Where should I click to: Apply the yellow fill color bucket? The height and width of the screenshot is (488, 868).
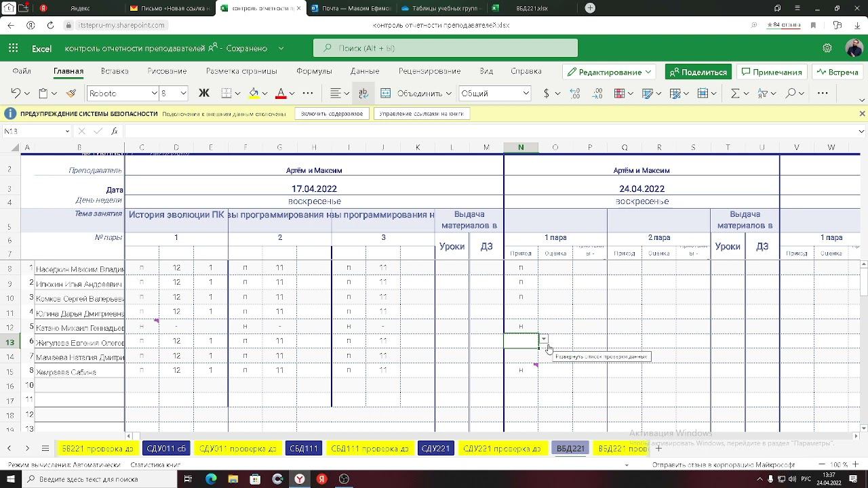(254, 94)
